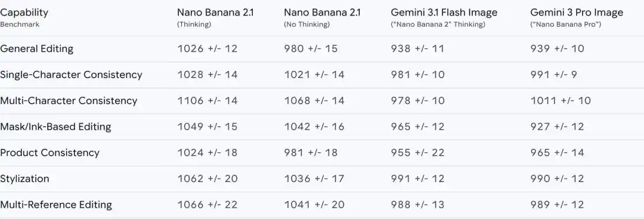
Task: Select the 1011 +/- 10 score cell
Action: tap(561, 101)
